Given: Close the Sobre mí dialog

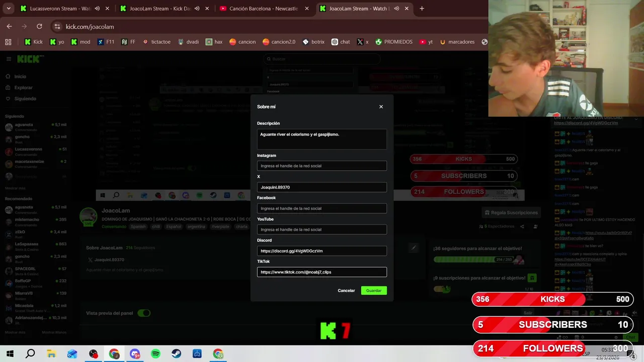Looking at the screenshot, I should (381, 107).
